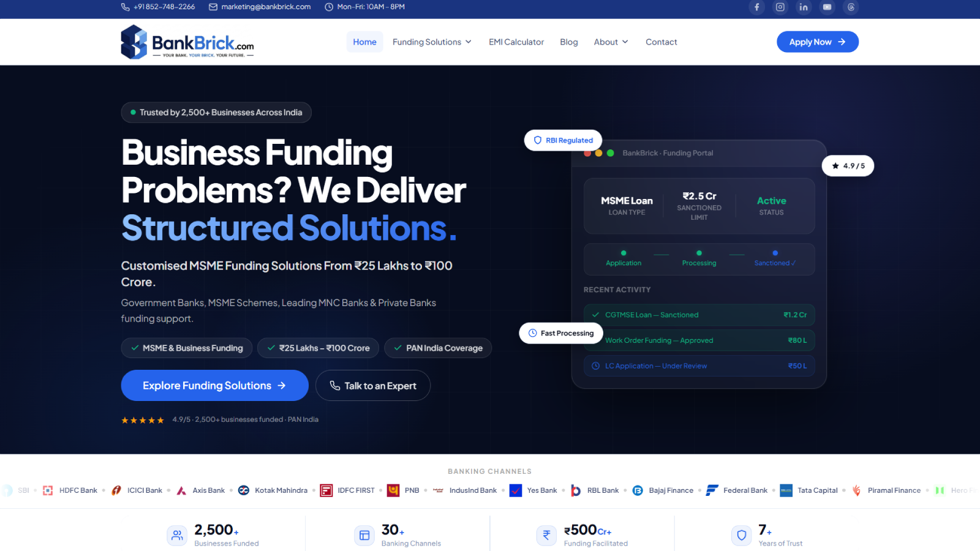This screenshot has height=551, width=980.
Task: Click the Tata Capital logo icon
Action: pyautogui.click(x=786, y=490)
